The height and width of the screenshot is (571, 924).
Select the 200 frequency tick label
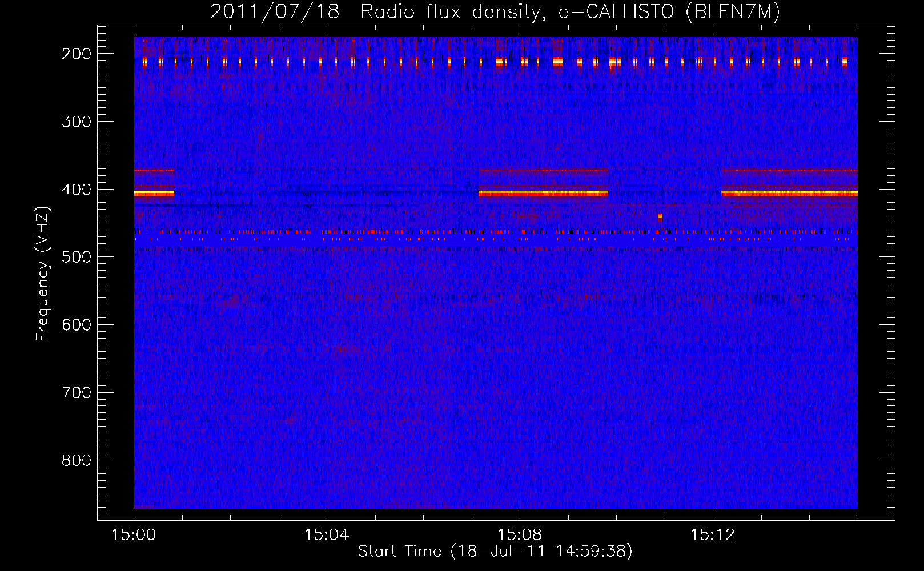tap(77, 54)
